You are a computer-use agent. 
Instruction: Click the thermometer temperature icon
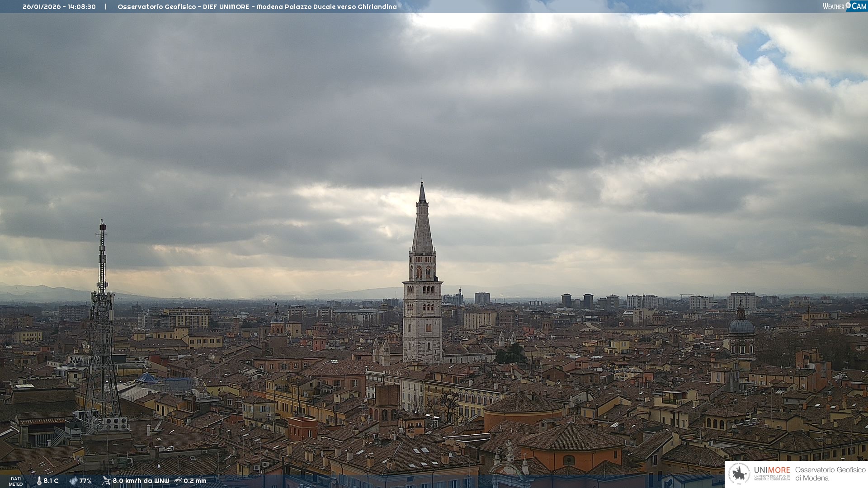[39, 481]
